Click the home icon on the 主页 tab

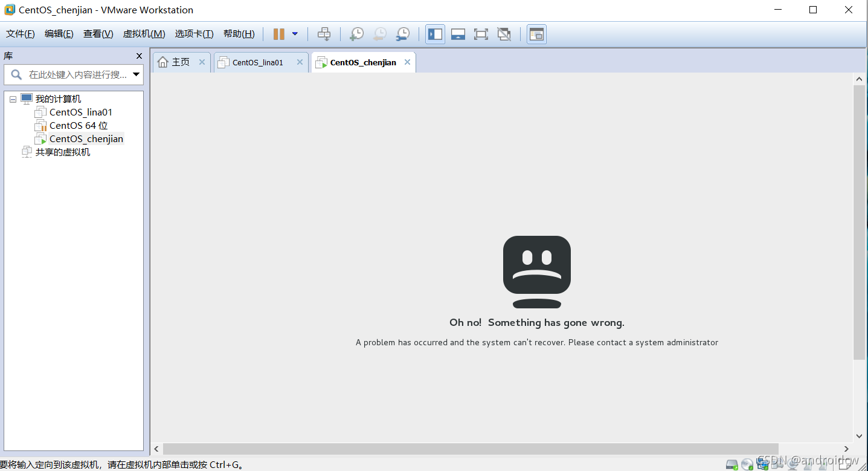point(162,62)
